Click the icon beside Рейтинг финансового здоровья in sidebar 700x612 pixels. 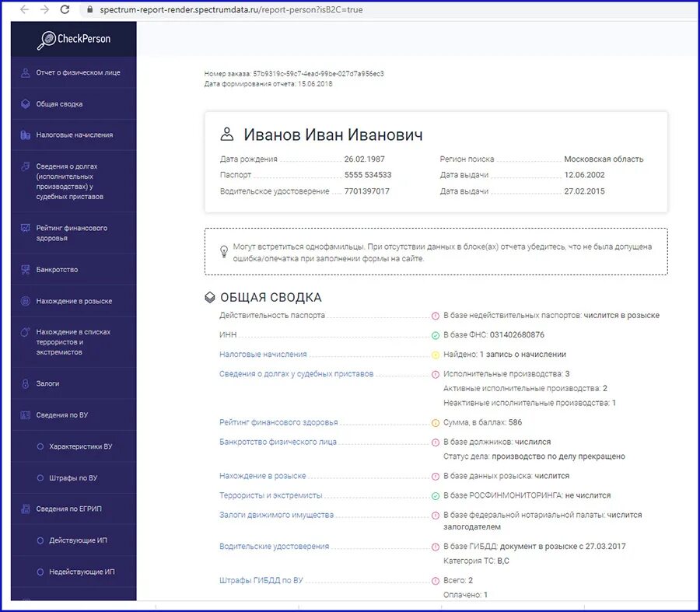[x=26, y=228]
